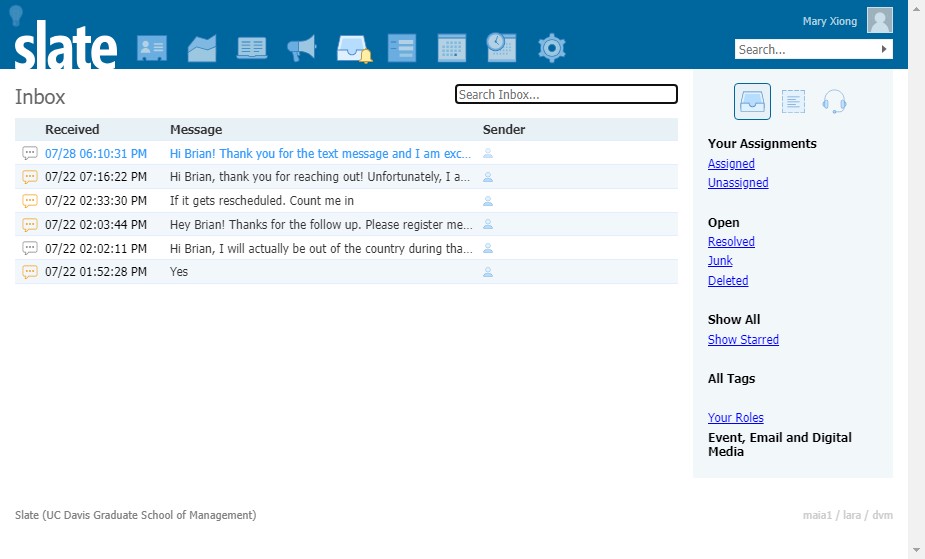Click the 07/28 06:10:31 PM timestamp

coord(96,153)
